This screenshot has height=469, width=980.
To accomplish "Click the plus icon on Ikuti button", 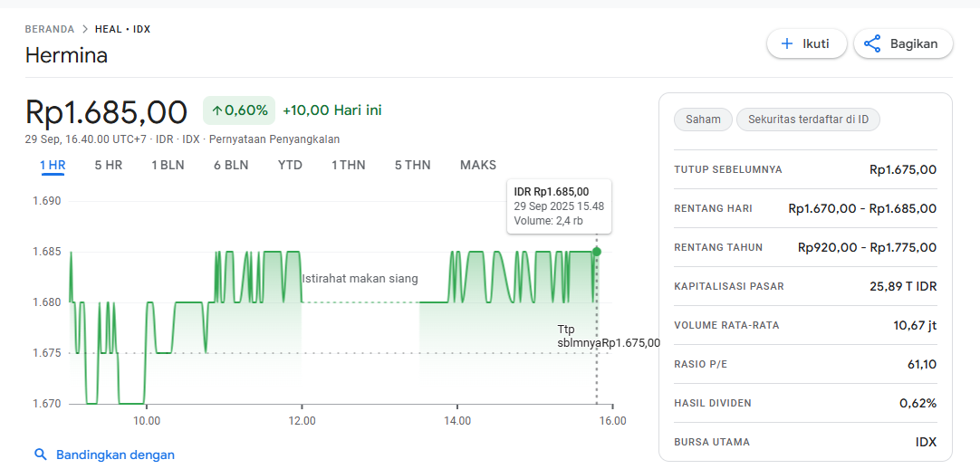I will [787, 43].
